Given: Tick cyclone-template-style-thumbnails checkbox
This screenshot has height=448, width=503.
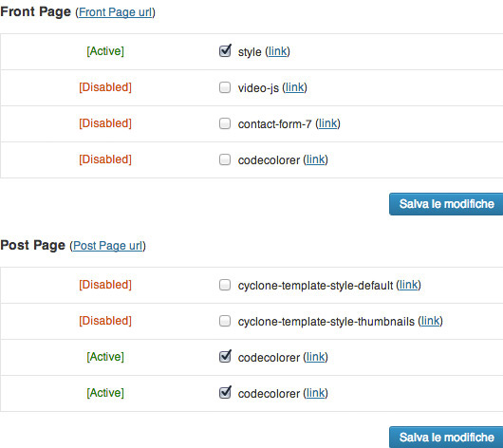Looking at the screenshot, I should tap(225, 321).
